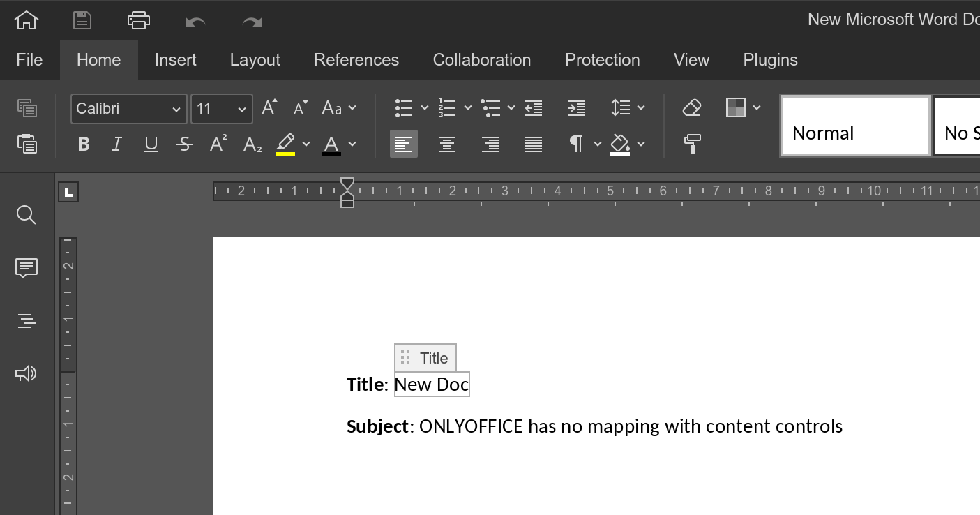Switch to the View tab
980x515 pixels.
pos(692,60)
